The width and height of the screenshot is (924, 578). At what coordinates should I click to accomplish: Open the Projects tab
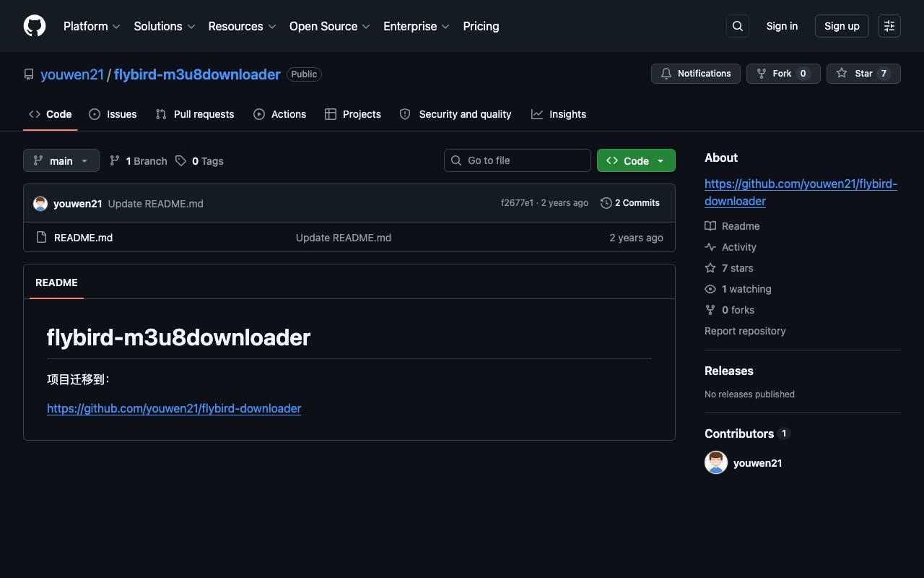[x=353, y=114]
